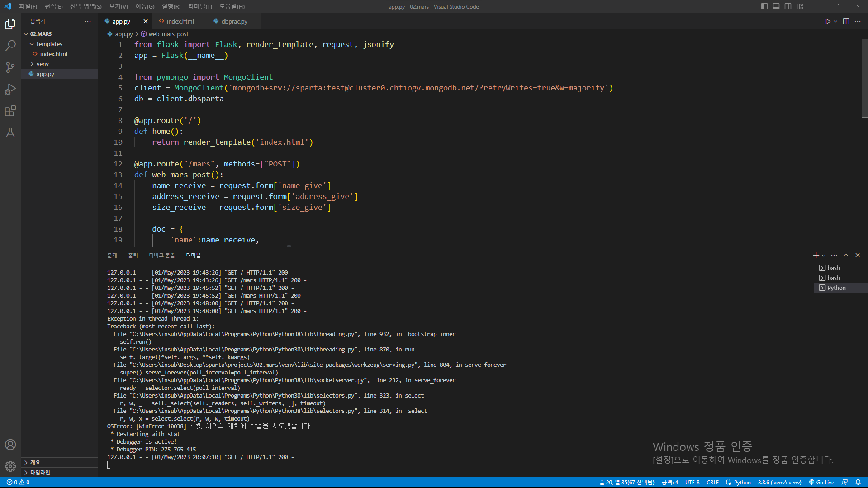Screen dimensions: 868x488
Task: Toggle primary side bar layout icon
Action: 764,6
